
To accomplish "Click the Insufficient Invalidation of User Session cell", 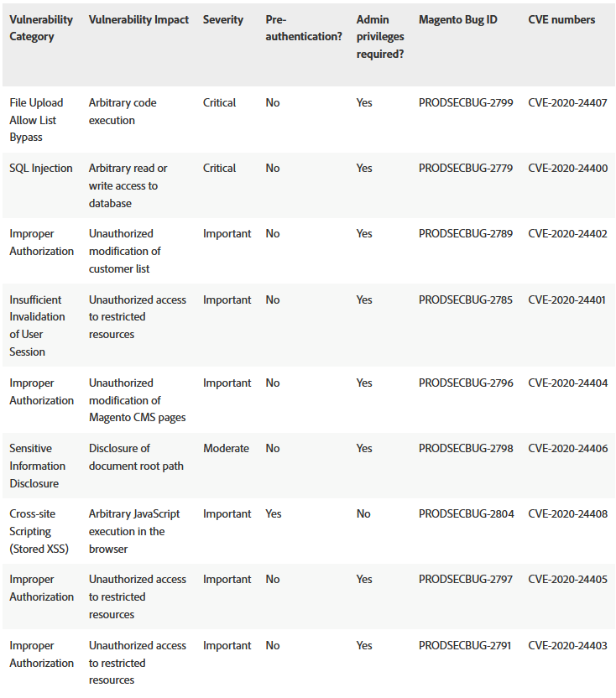I will (x=38, y=326).
